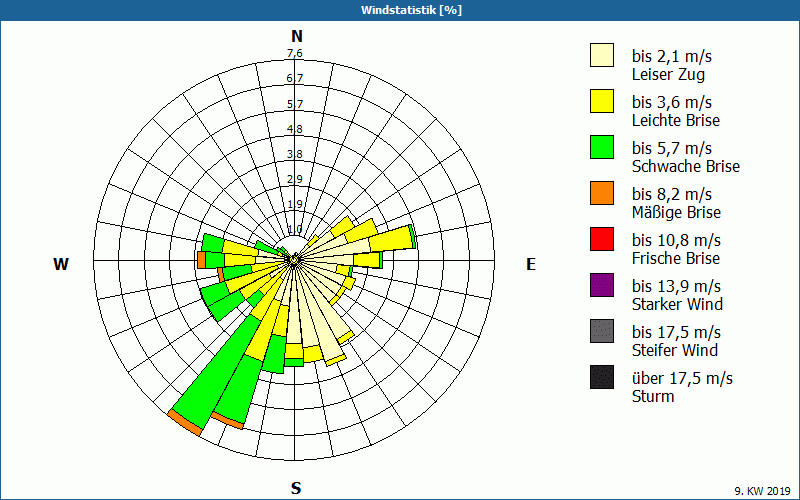Click the 'Sturm' legend text
Screen dimensions: 800x500
653,396
